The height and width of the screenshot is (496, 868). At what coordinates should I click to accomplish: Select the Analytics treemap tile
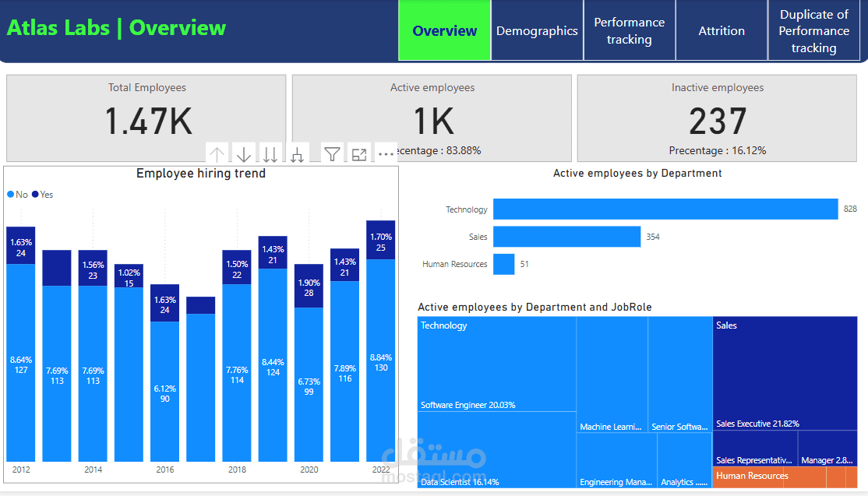[x=685, y=461]
